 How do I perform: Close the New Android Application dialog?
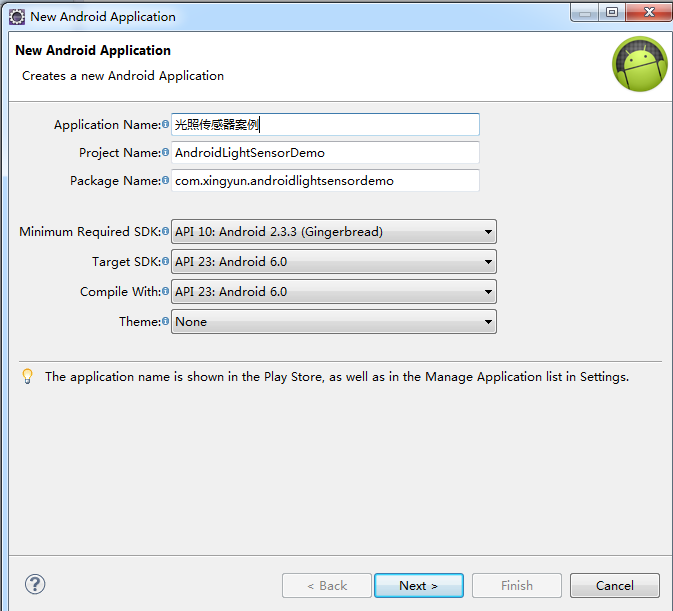(649, 12)
